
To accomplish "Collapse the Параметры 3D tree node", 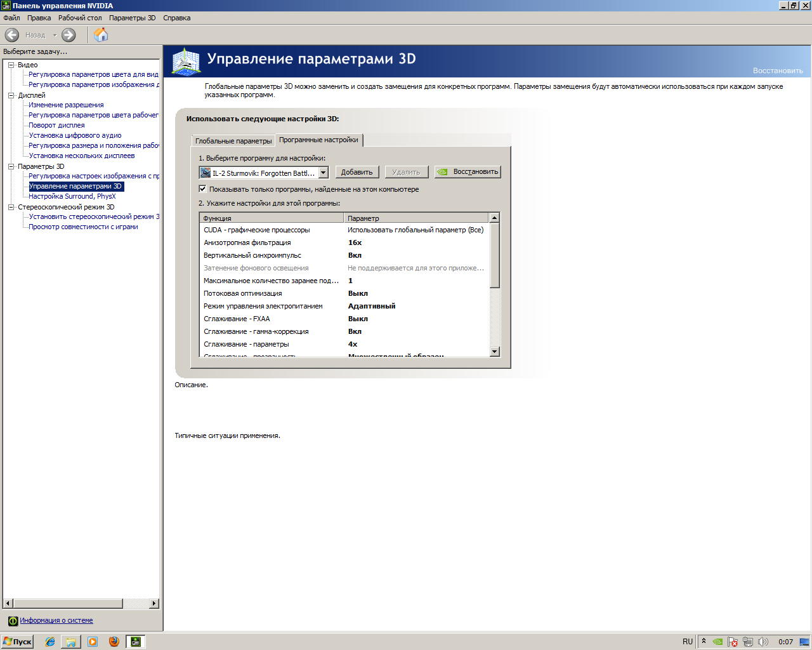I will point(11,166).
